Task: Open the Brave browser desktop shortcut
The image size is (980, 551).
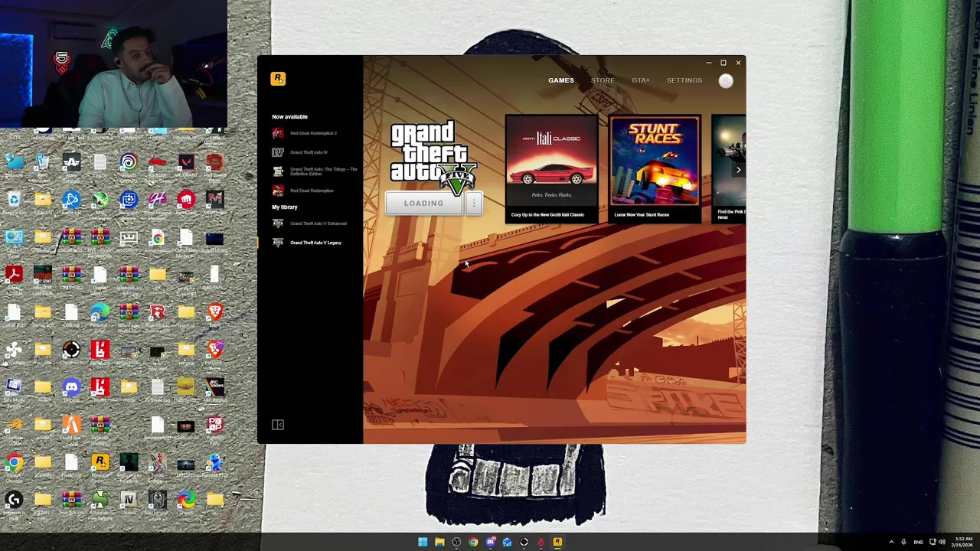Action: pyautogui.click(x=215, y=314)
